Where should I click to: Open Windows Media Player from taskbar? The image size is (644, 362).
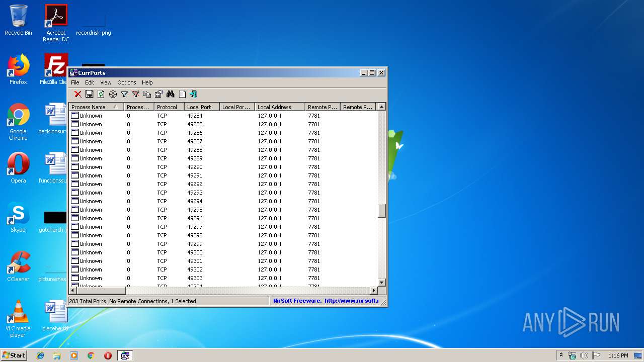pos(74,355)
